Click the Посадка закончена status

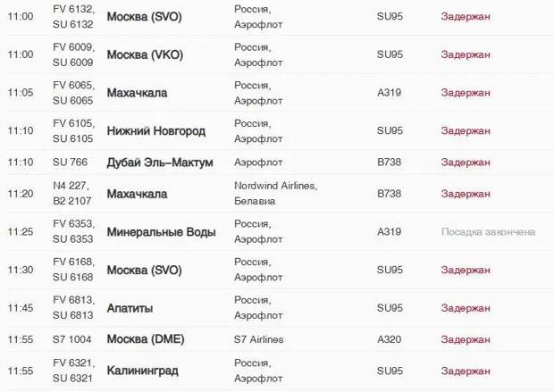488,232
